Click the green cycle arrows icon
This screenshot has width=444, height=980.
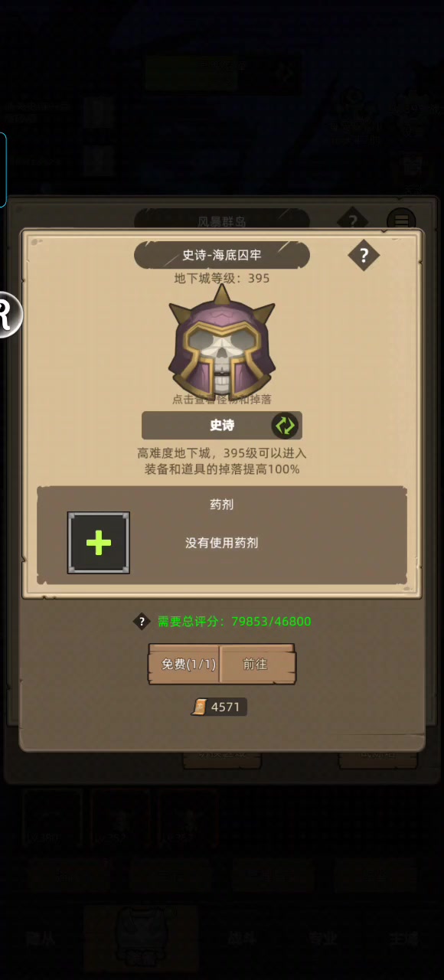[285, 425]
